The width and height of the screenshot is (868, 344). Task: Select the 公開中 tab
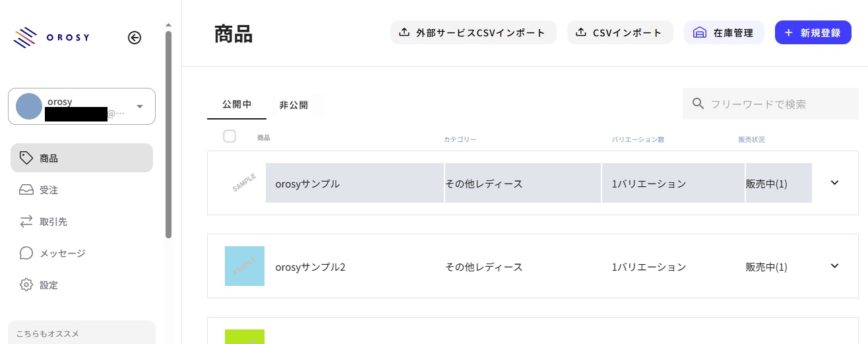pyautogui.click(x=237, y=105)
